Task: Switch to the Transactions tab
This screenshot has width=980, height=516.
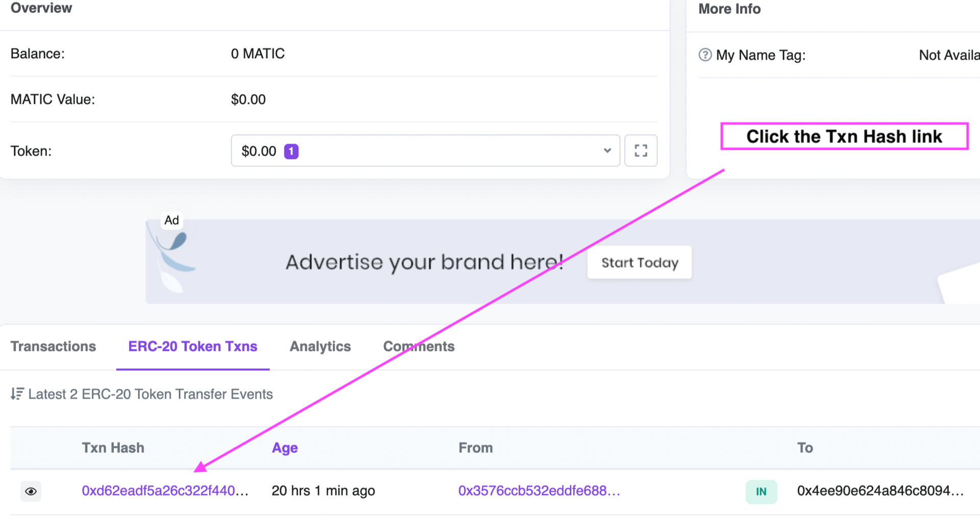Action: 53,346
